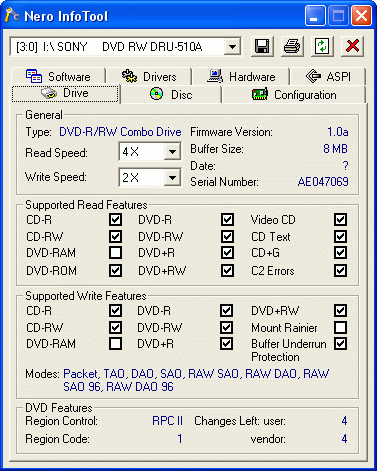Open the Write Speed dropdown

tap(172, 177)
